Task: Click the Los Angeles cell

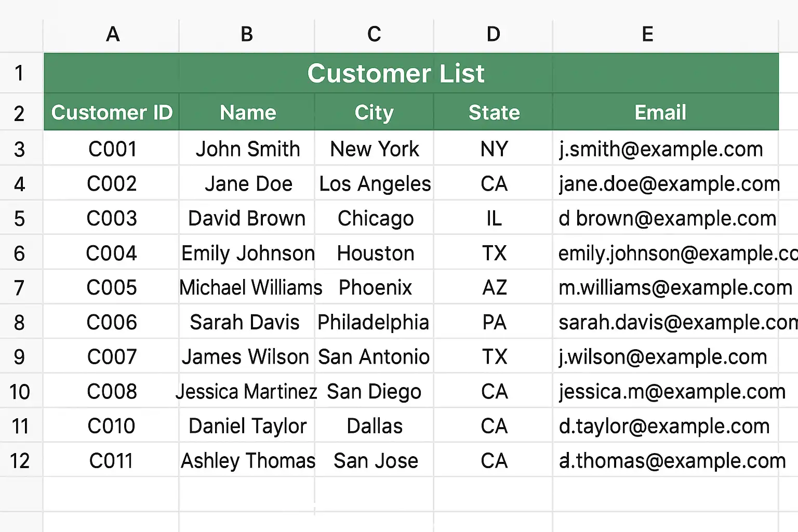Action: click(x=375, y=184)
